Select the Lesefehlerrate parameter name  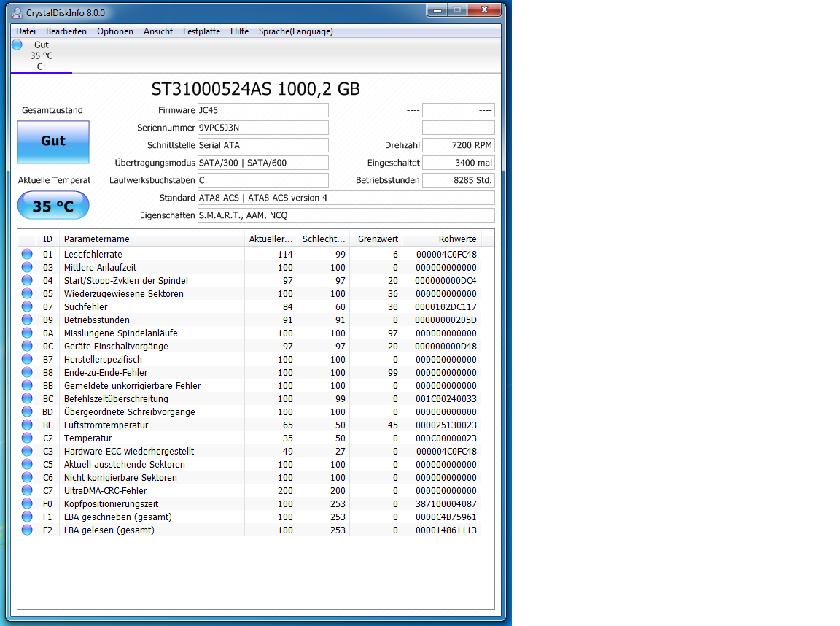[x=93, y=254]
